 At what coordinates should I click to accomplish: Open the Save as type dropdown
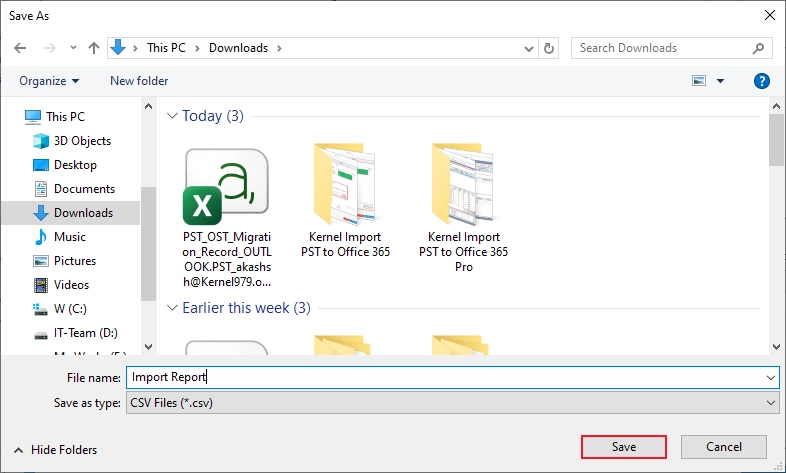click(x=452, y=402)
